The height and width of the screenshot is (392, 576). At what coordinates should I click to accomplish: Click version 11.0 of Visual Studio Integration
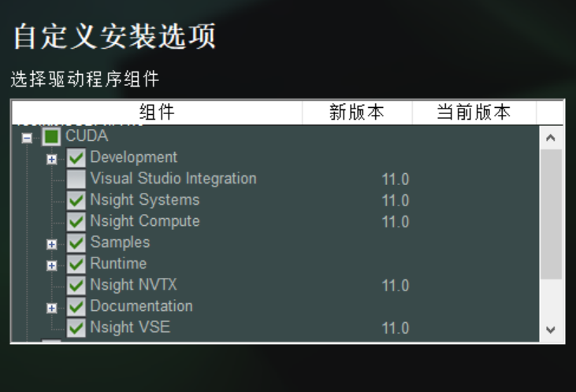[x=396, y=179]
